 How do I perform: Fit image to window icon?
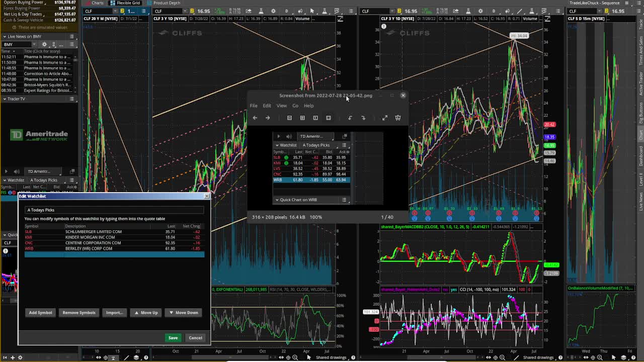329,118
